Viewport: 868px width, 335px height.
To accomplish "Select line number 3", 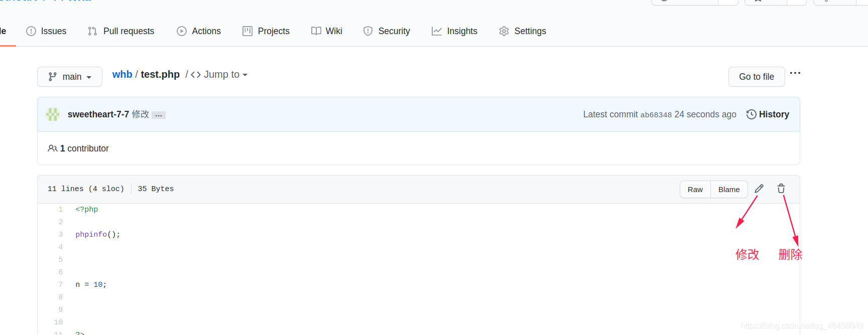I will coord(60,234).
